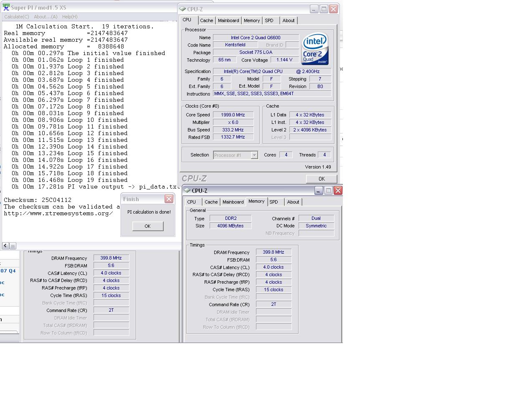532x413 pixels.
Task: Click the memory Type value DDR2
Action: point(230,218)
